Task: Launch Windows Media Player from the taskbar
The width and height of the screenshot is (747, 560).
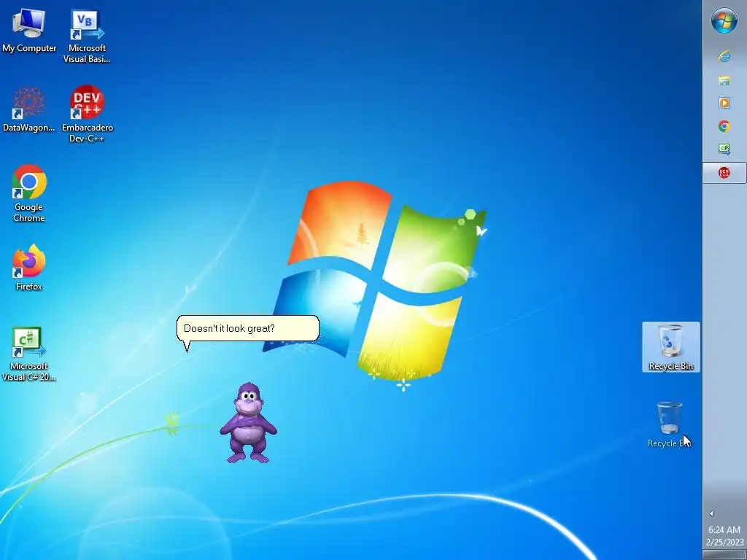Action: click(x=724, y=103)
